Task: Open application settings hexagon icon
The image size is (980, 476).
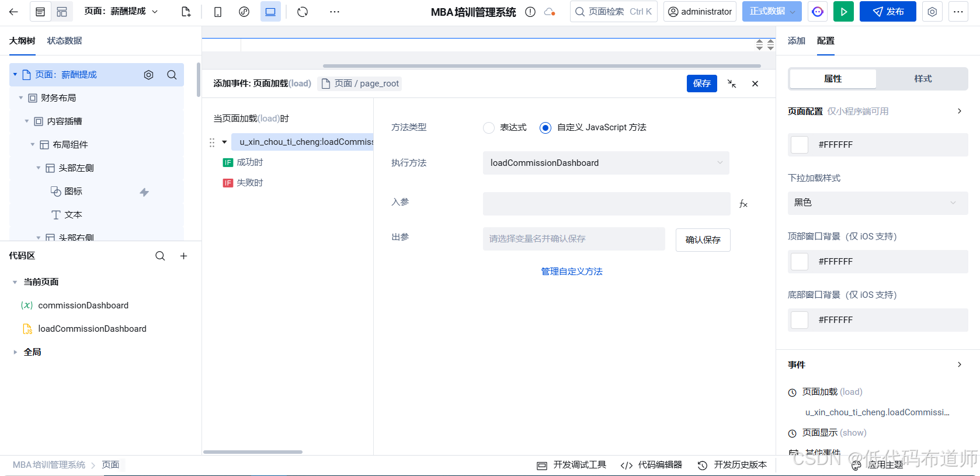Action: tap(932, 12)
